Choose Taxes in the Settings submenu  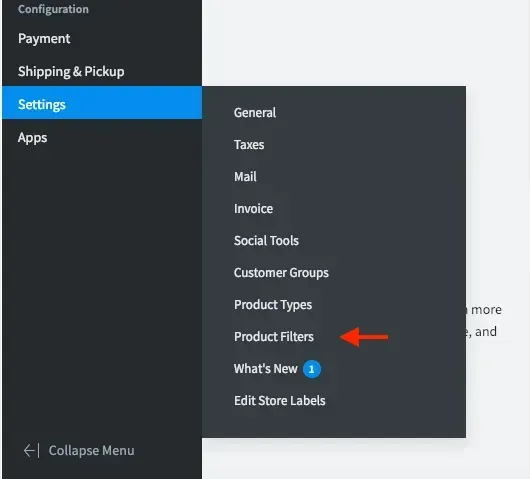(x=249, y=145)
